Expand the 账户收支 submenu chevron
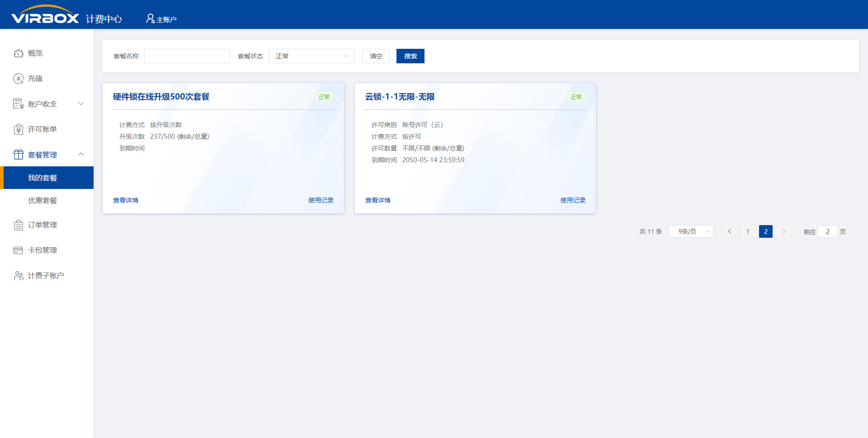 point(81,104)
